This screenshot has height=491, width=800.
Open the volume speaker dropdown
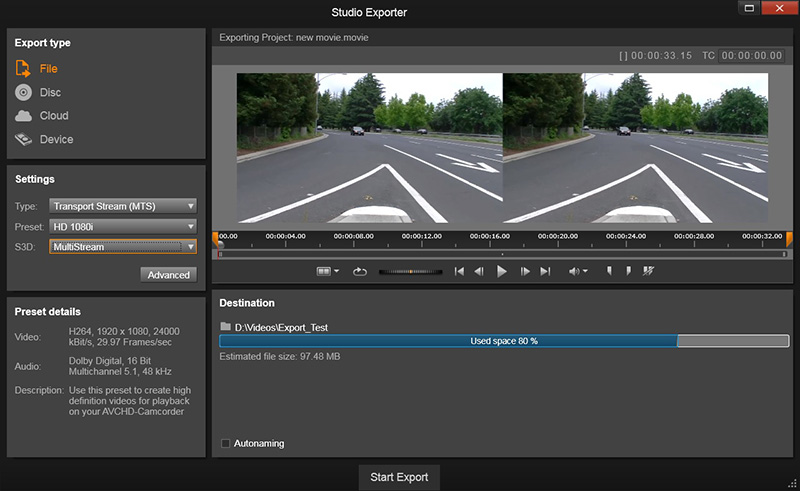pyautogui.click(x=578, y=271)
